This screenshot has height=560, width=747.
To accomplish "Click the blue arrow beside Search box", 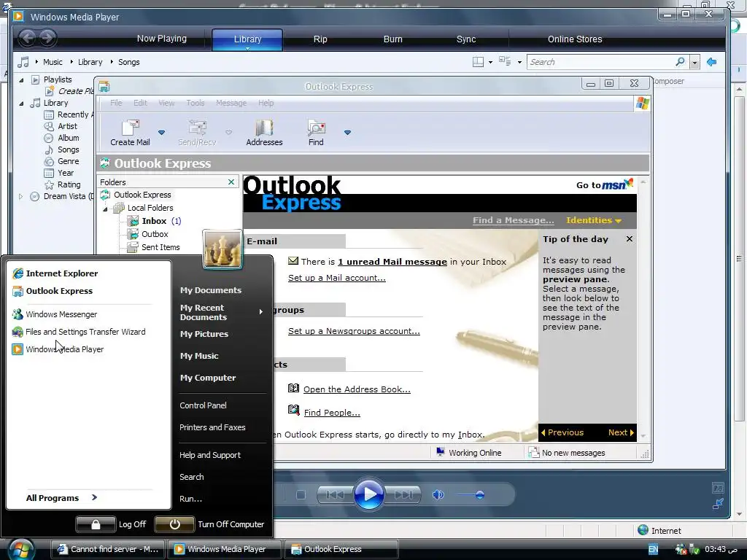I will [x=712, y=62].
